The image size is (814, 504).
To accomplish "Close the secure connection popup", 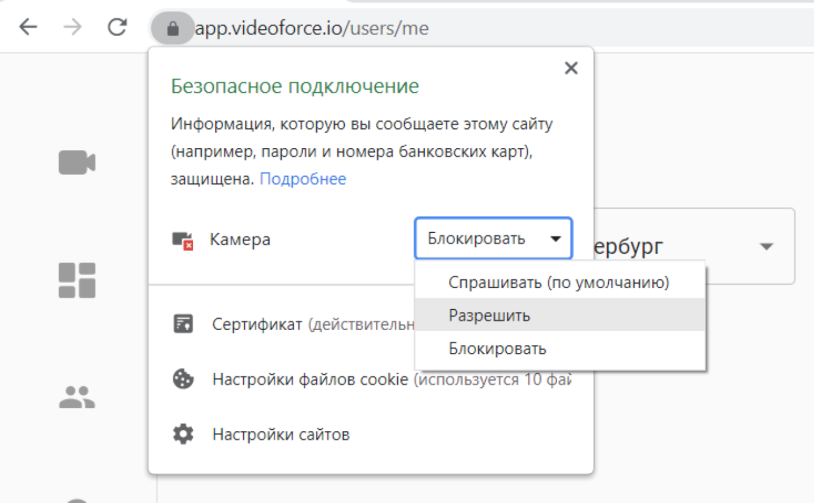I will click(x=571, y=68).
